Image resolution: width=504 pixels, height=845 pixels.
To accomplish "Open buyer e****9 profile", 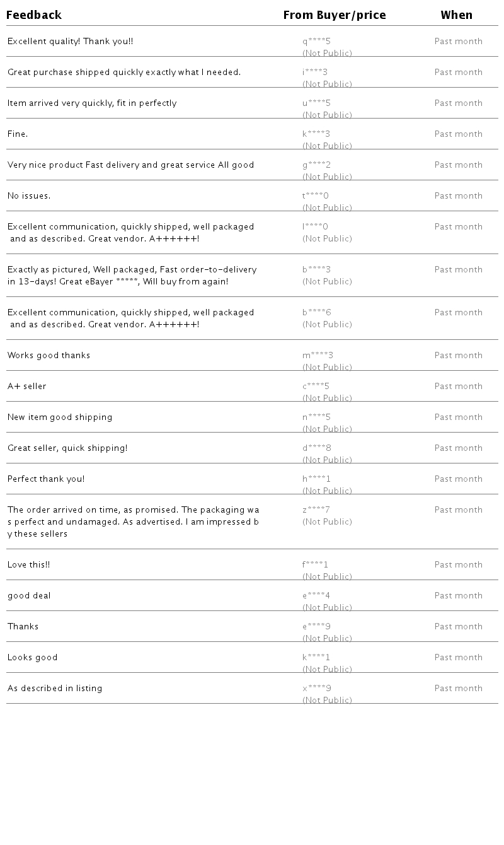I will [x=316, y=627].
